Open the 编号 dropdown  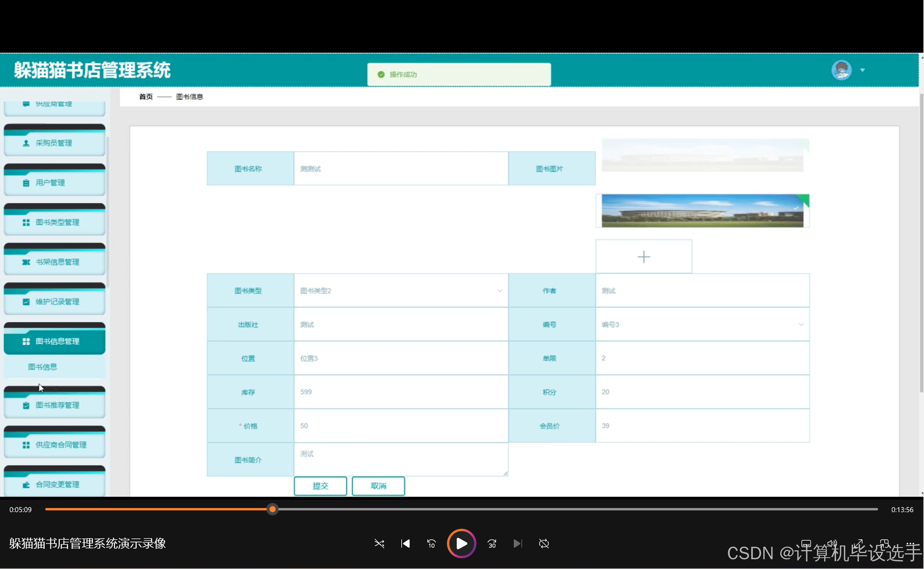click(702, 324)
